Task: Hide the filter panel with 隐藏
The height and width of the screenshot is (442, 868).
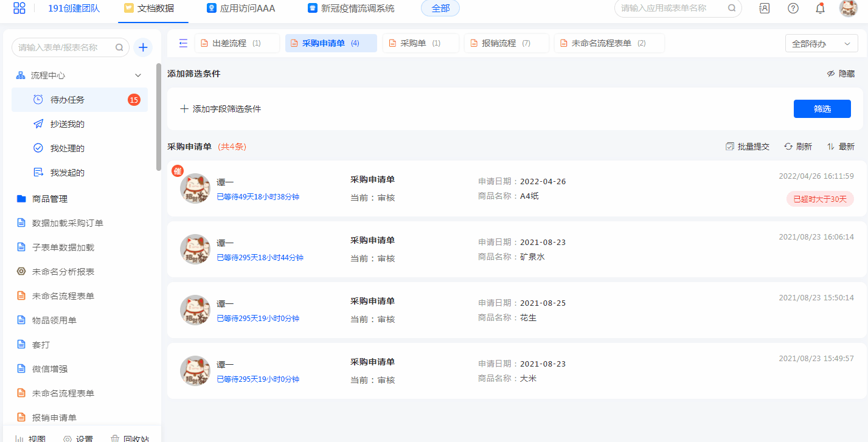Action: (840, 74)
